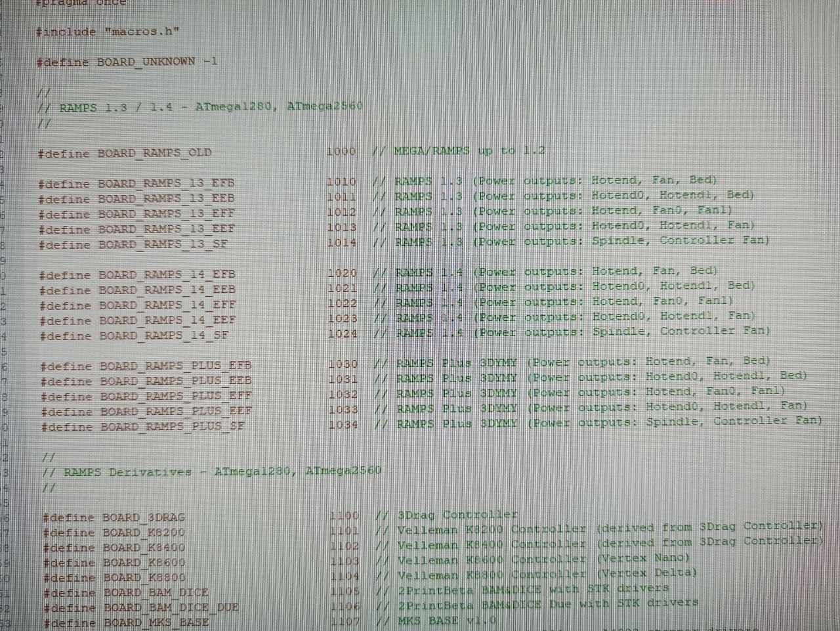Image resolution: width=840 pixels, height=631 pixels.
Task: Click the value 1023
Action: point(343,318)
